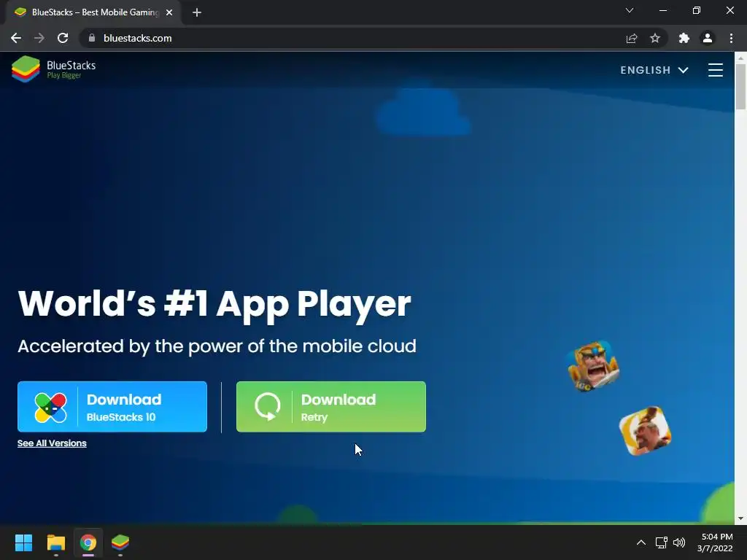Click the page vertical scrollbar thumb
This screenshot has height=560, width=747.
(740, 86)
